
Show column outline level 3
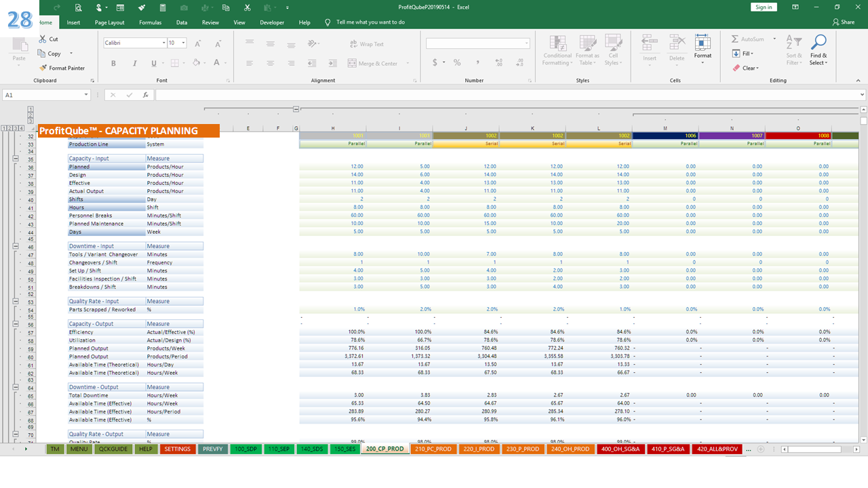31,121
